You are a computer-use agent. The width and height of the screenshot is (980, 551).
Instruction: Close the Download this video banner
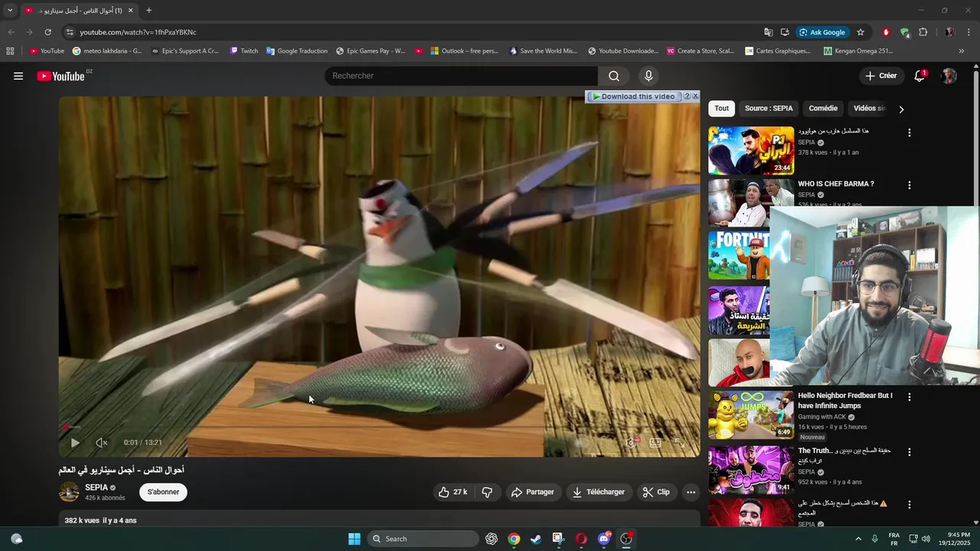pos(695,96)
